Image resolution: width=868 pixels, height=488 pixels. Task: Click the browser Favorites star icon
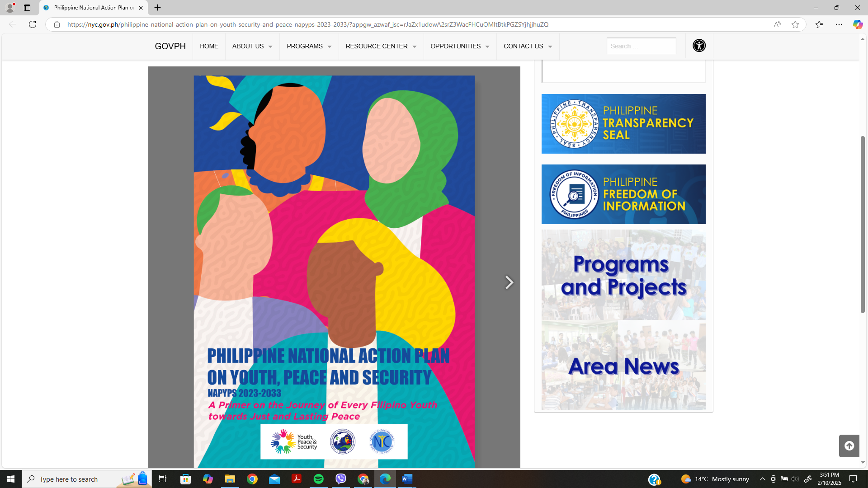[x=795, y=24]
